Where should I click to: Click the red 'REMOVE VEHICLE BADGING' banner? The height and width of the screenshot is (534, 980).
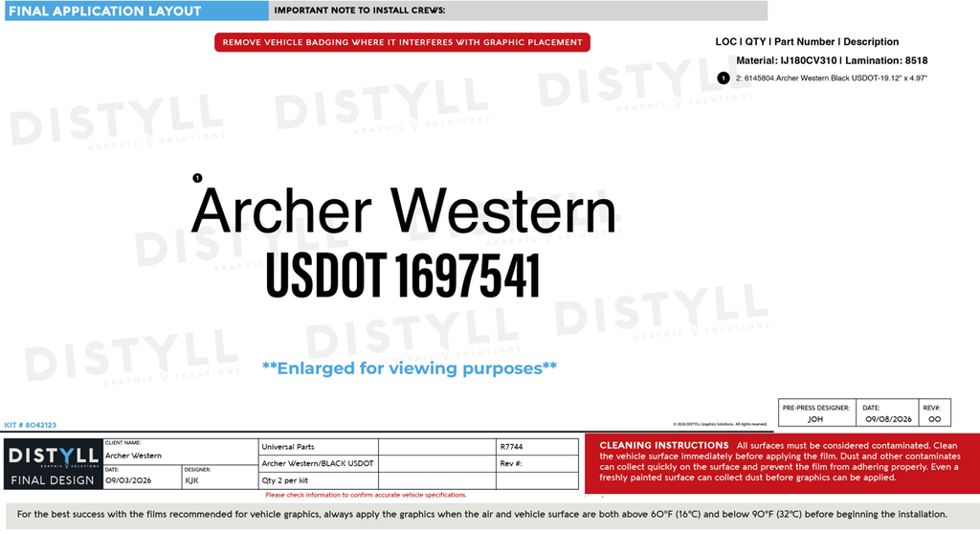[x=402, y=42]
